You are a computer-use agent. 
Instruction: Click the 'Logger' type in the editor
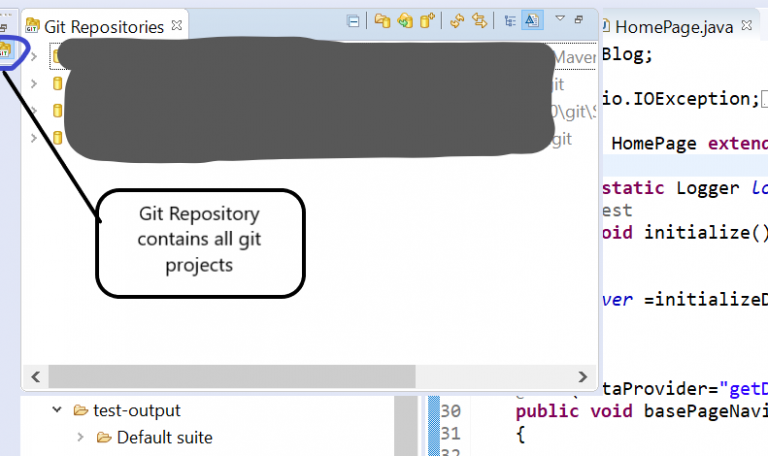coord(708,188)
